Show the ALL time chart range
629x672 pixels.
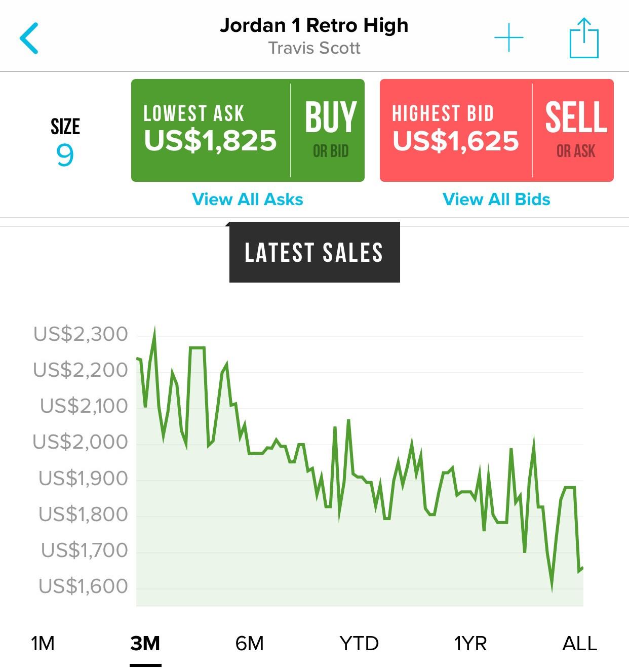click(580, 644)
